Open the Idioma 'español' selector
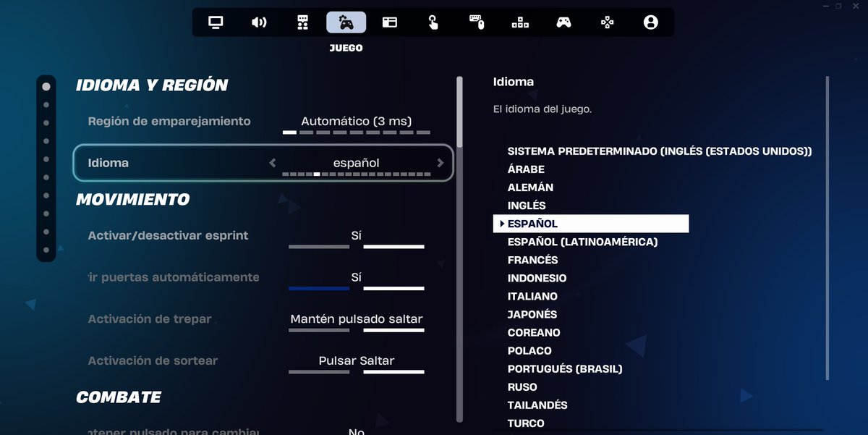 pyautogui.click(x=357, y=163)
